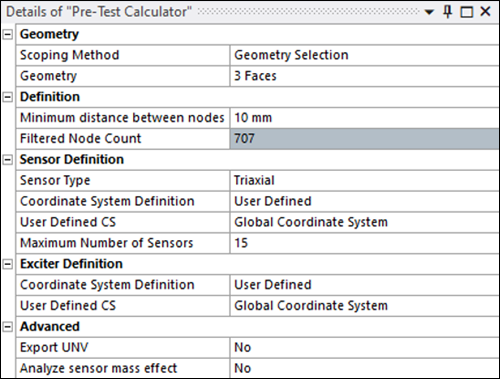
Task: Click the 3 Faces geometry field
Action: (x=364, y=76)
